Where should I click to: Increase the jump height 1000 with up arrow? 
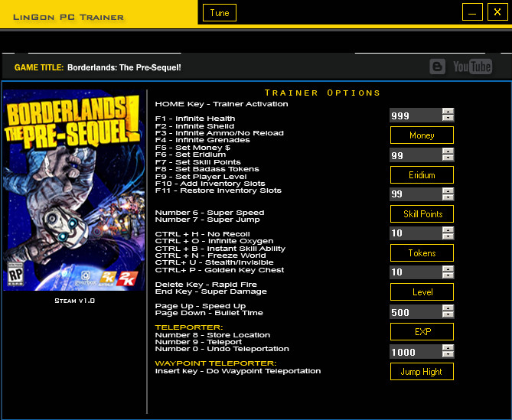(448, 348)
